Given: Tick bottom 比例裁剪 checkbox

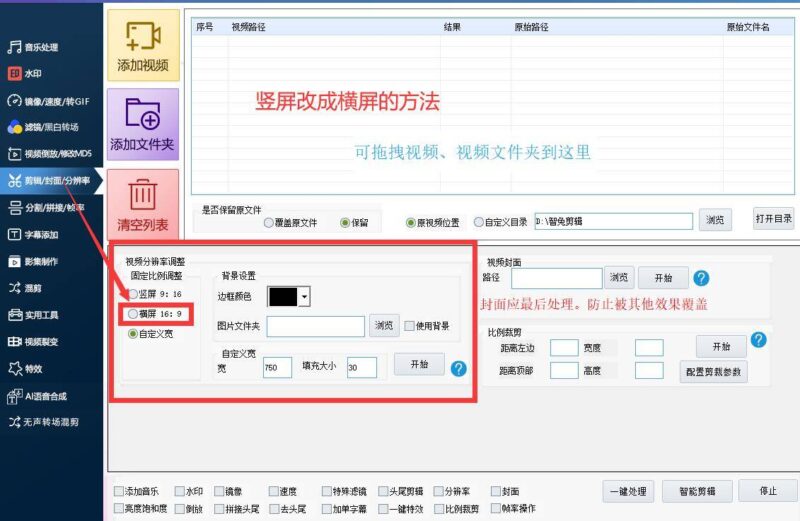Looking at the screenshot, I should (x=456, y=508).
